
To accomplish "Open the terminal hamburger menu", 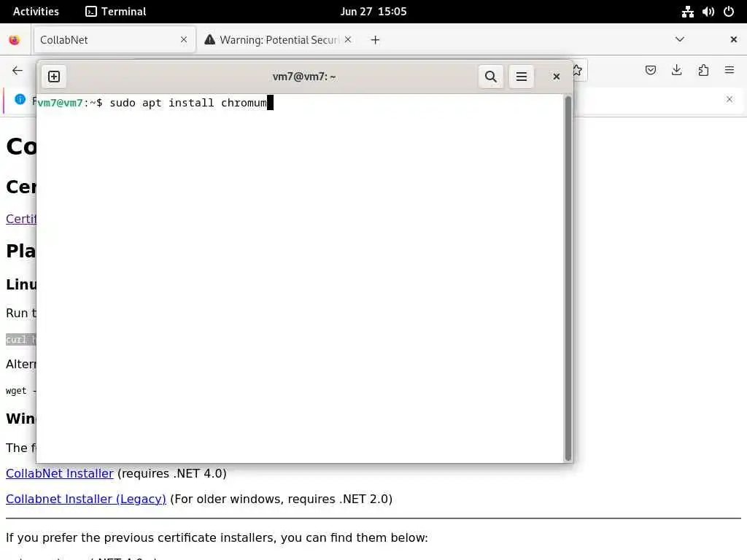I will click(x=521, y=77).
